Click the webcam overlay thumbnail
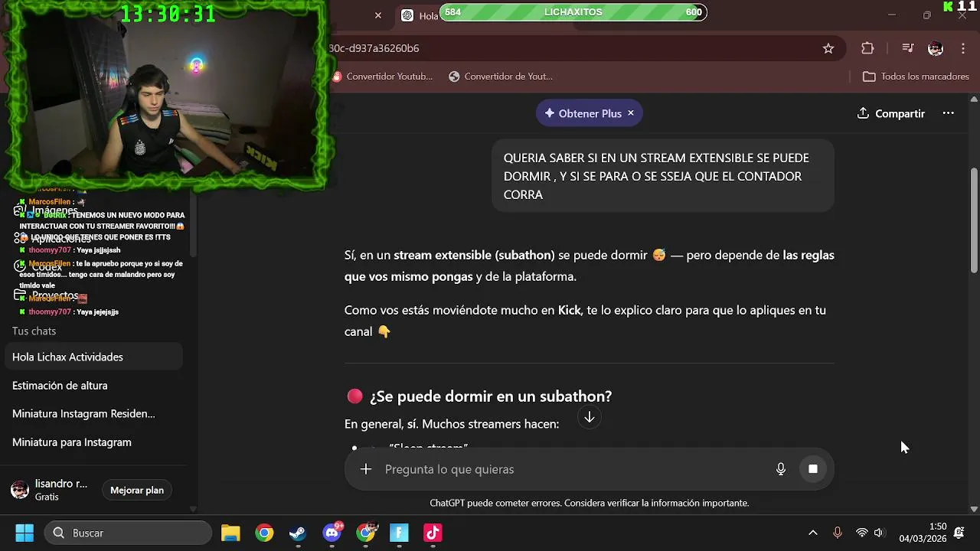Viewport: 980px width, 551px height. pyautogui.click(x=167, y=96)
